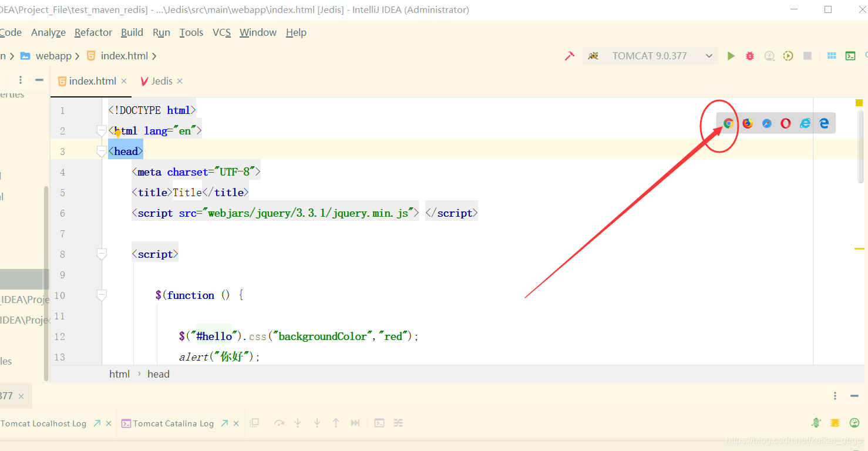Screen dimensions: 868x451
Task: Click head in the bottom breadcrumb bar
Action: pos(159,373)
